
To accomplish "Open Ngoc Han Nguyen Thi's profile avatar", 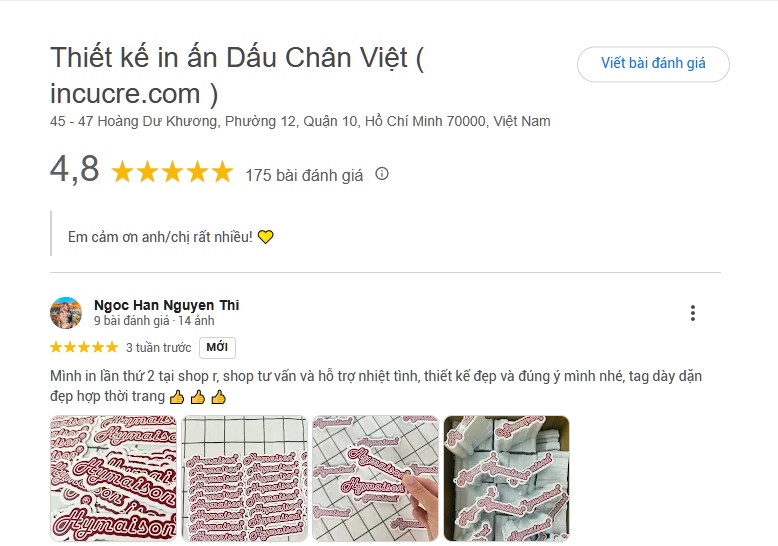I will (x=66, y=313).
